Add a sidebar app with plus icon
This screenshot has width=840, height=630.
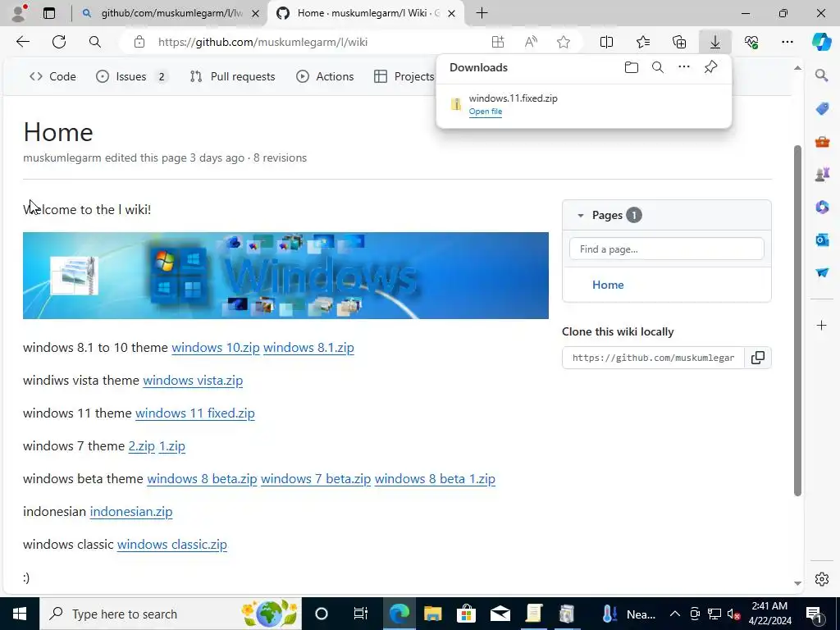click(822, 325)
